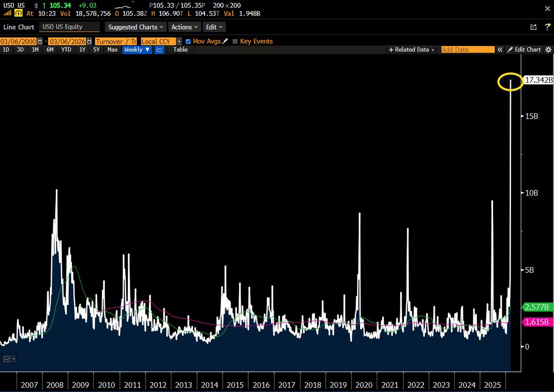The width and height of the screenshot is (554, 392).
Task: Click the 5B y-axis label
Action: point(530,270)
